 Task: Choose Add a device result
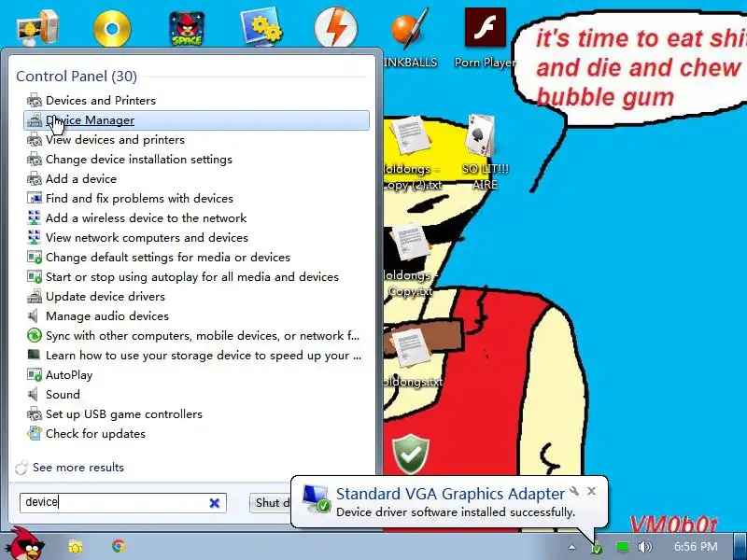pyautogui.click(x=196, y=178)
